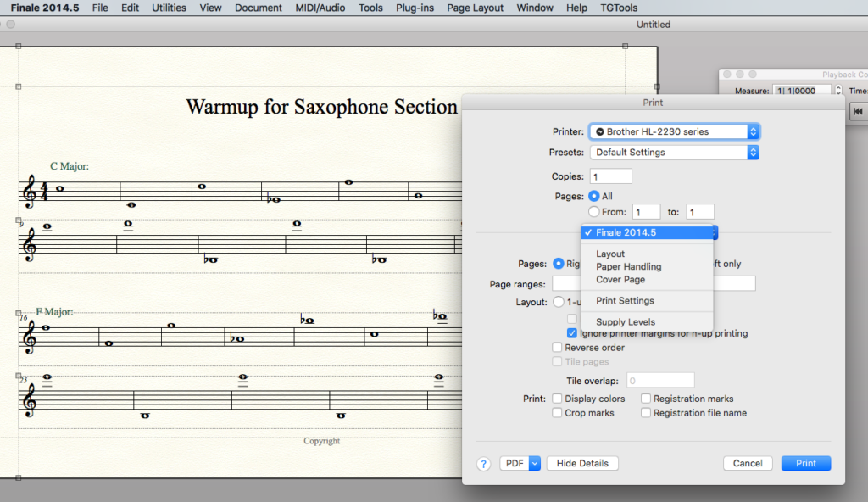This screenshot has height=502, width=868.
Task: Select the All pages radio button
Action: 593,196
